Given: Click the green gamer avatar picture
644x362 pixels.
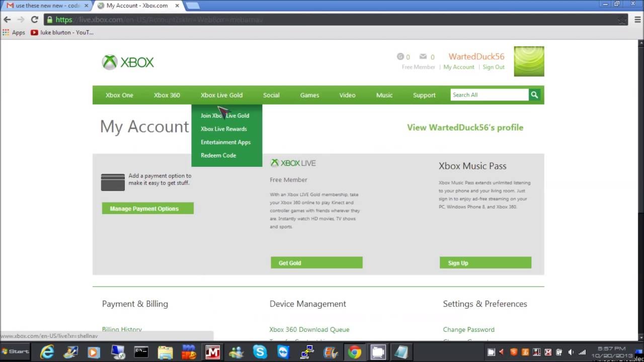Looking at the screenshot, I should pos(529,61).
